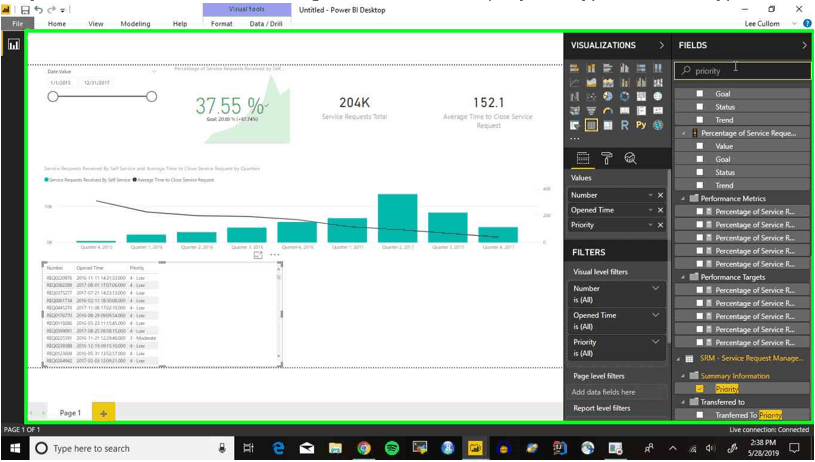Collapse the Visualizations pane with chevron
Screen dimensions: 815x462
click(661, 45)
